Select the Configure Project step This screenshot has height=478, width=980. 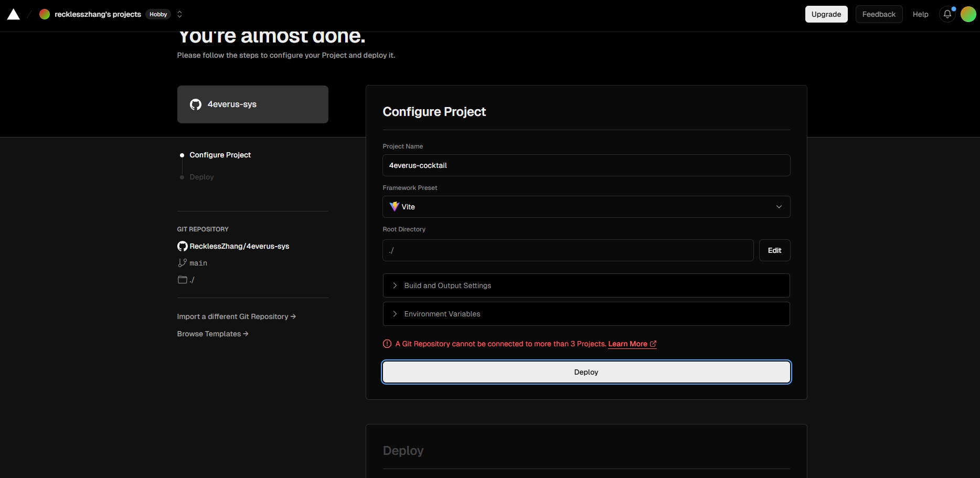220,155
